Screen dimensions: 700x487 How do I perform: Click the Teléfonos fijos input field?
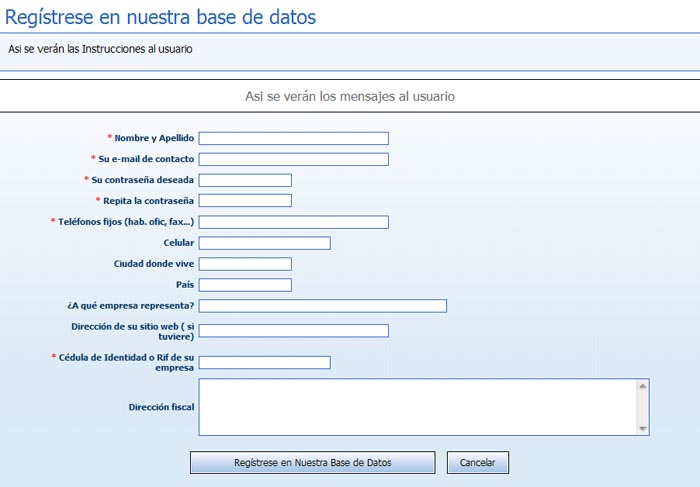[293, 222]
